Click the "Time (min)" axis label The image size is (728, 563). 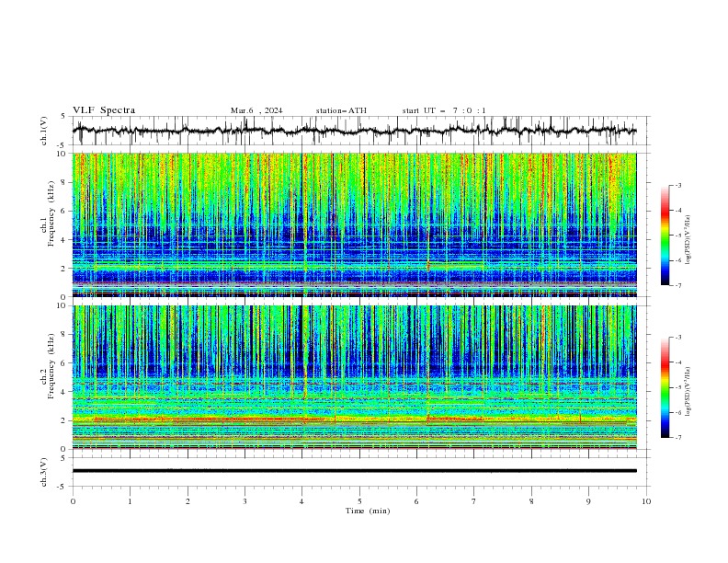pos(368,511)
